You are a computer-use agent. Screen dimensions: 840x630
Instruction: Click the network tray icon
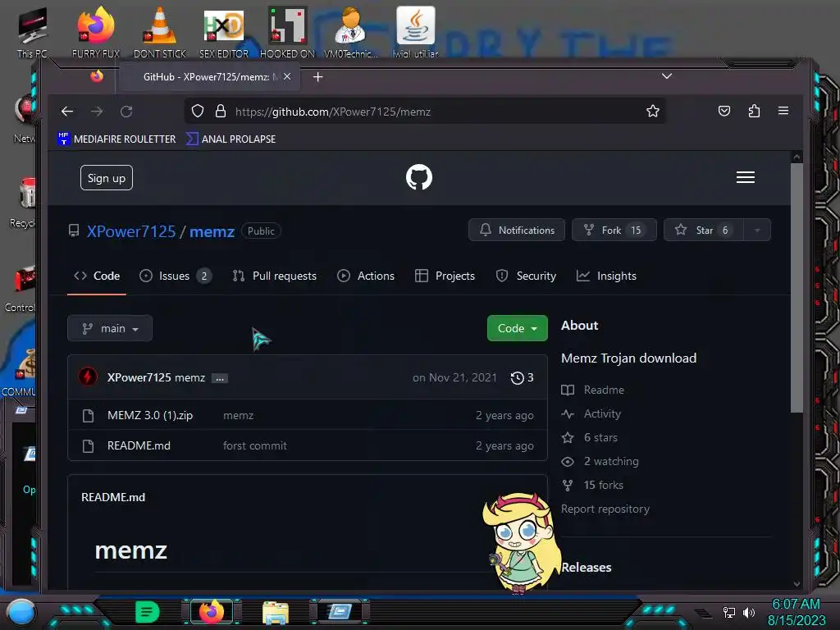(x=729, y=612)
